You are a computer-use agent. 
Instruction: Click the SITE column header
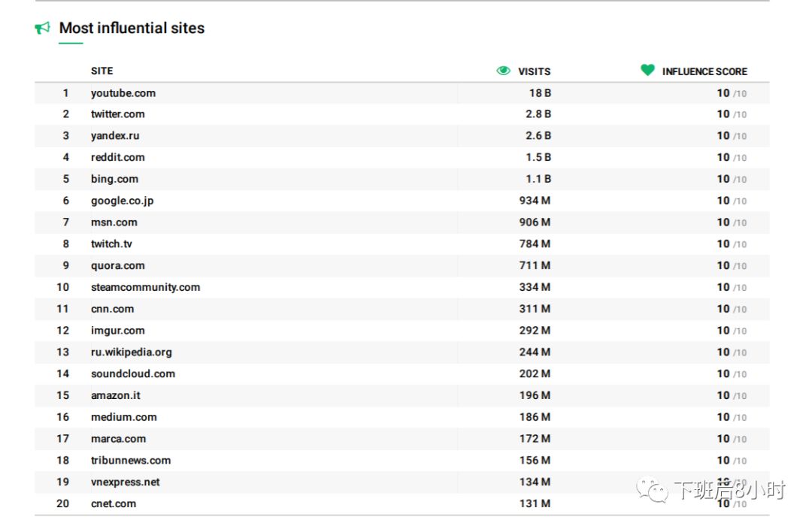tap(102, 71)
